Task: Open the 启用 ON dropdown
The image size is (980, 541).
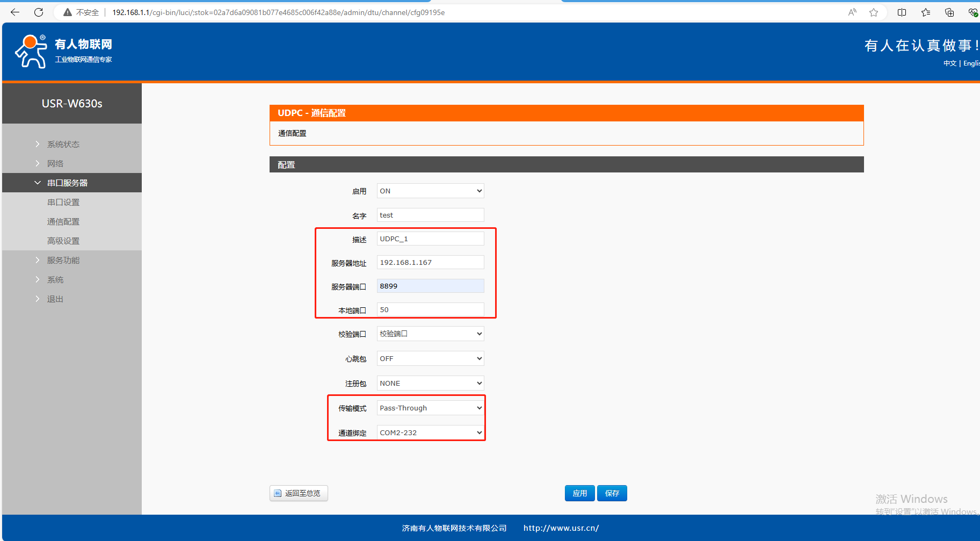Action: 430,191
